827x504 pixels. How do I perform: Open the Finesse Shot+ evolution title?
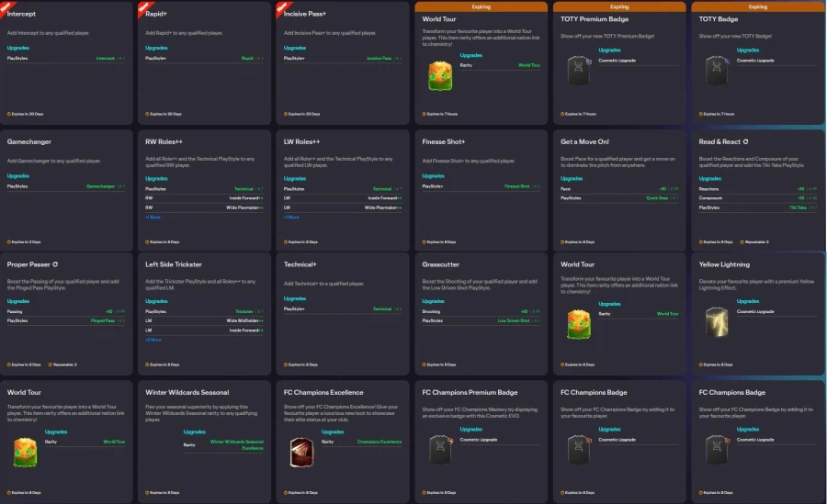pyautogui.click(x=444, y=142)
